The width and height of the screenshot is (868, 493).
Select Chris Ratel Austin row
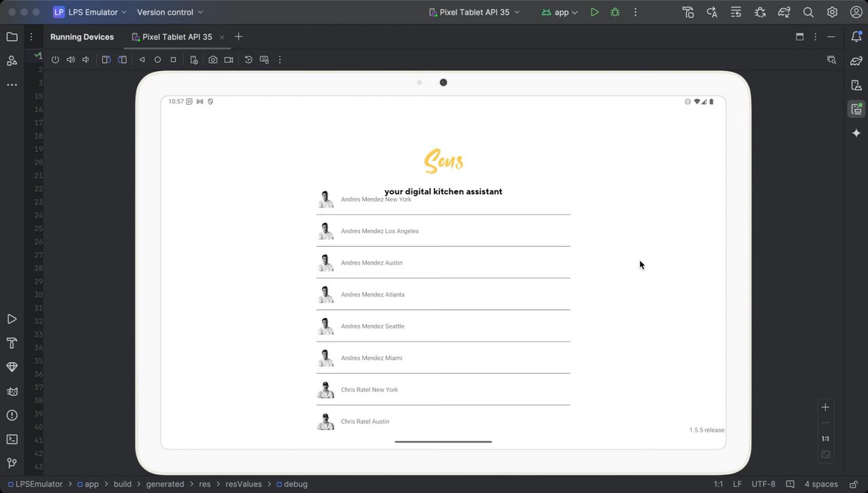coord(443,421)
